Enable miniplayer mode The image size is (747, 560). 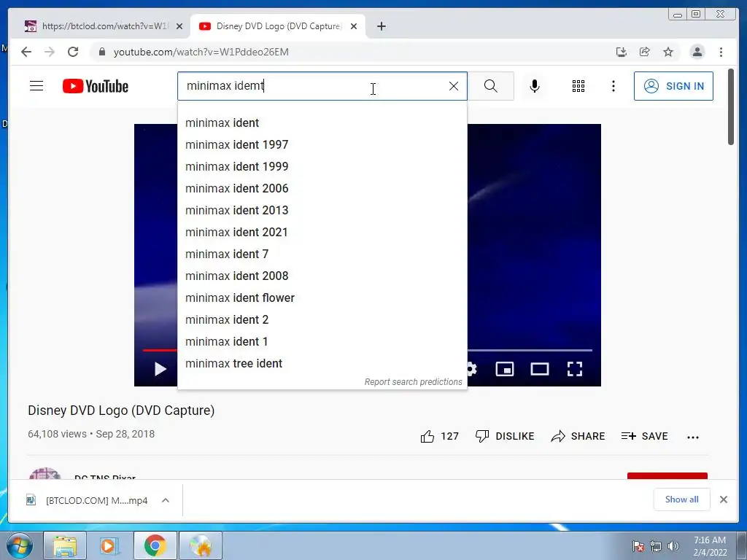coord(505,369)
